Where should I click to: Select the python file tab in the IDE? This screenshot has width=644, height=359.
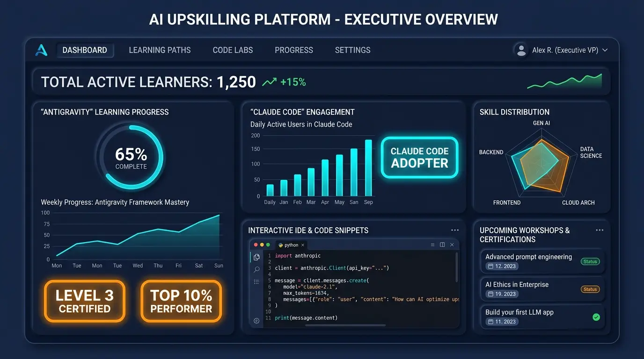point(291,245)
